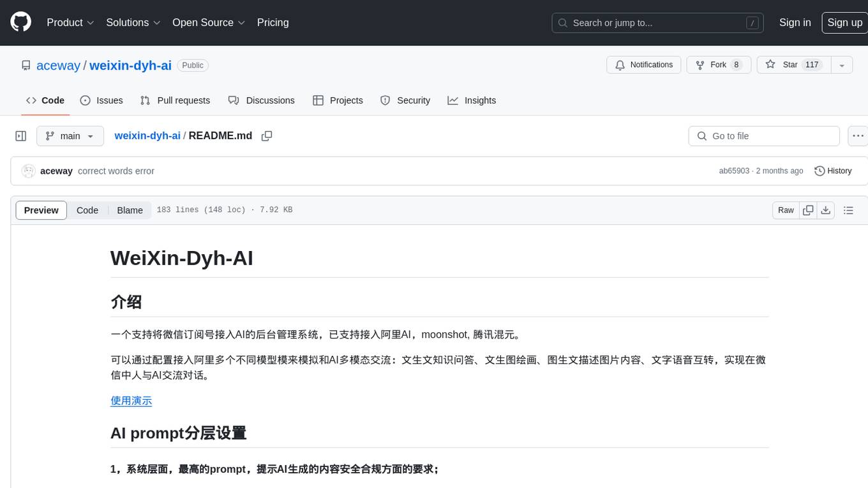Star the repository
The height and width of the screenshot is (488, 868).
[x=793, y=65]
